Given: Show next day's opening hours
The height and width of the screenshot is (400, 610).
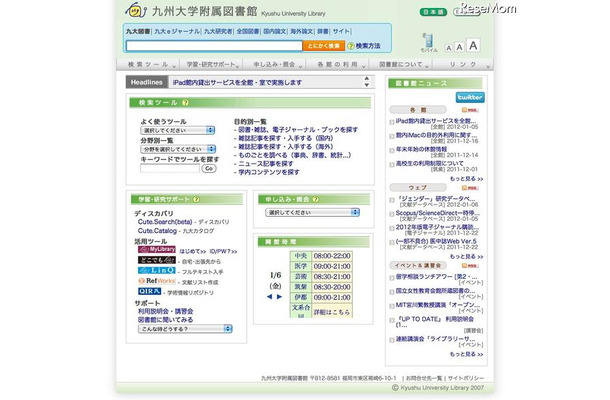Looking at the screenshot, I should [x=279, y=297].
